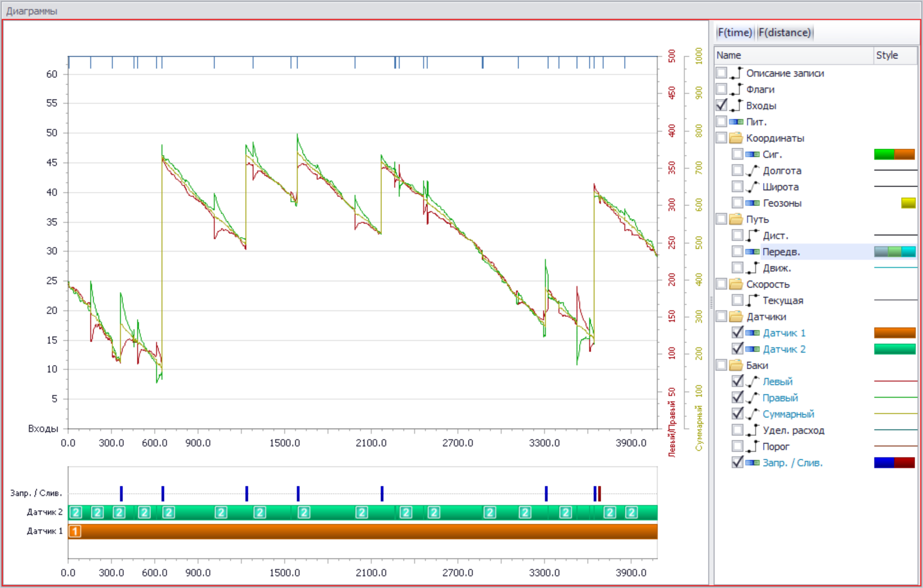This screenshot has width=923, height=588.
Task: Click the curve icon beside Суммарный
Action: [x=752, y=414]
